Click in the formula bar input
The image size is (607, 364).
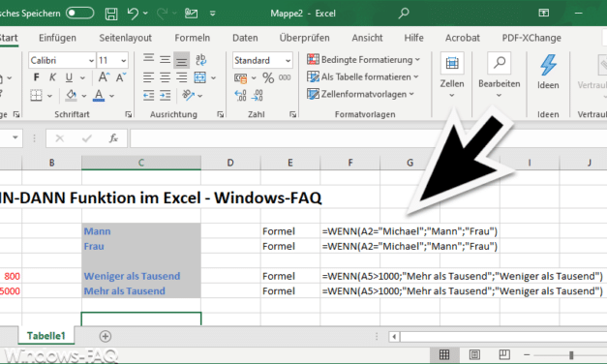tap(368, 138)
